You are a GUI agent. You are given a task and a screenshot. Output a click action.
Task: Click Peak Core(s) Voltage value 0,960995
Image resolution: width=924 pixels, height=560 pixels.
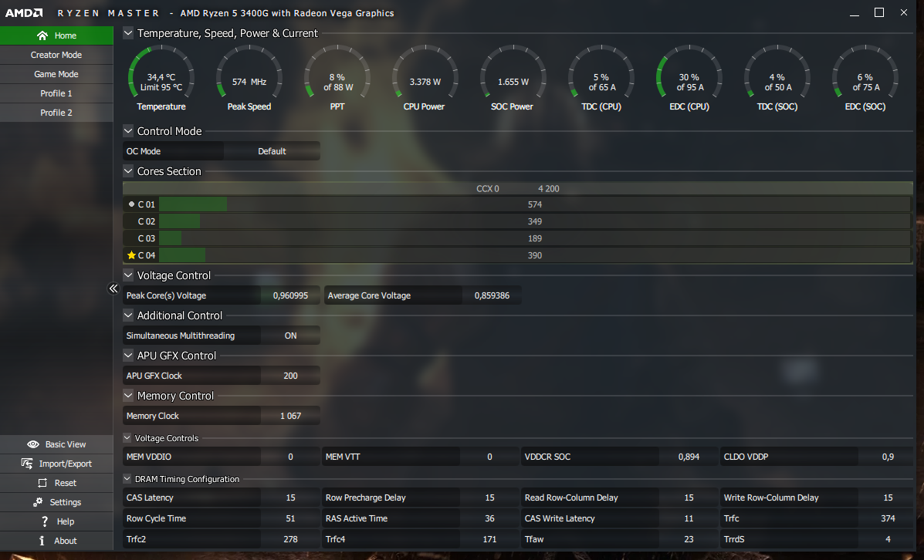point(290,295)
